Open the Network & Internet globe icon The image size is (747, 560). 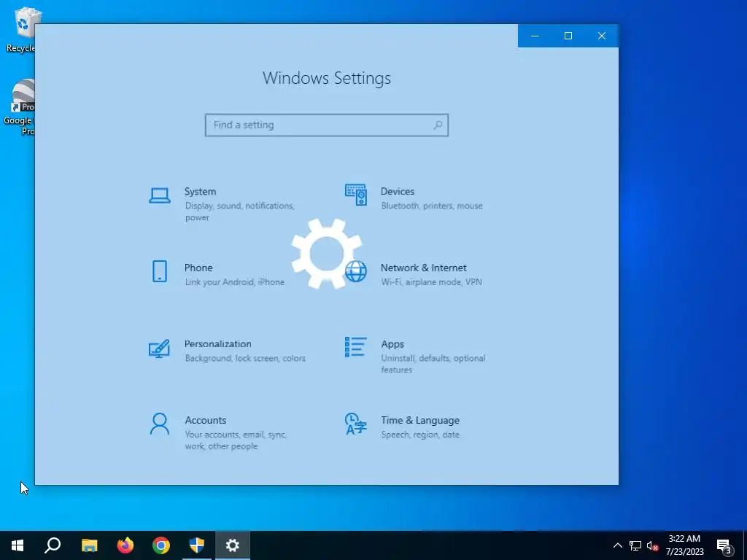(356, 271)
